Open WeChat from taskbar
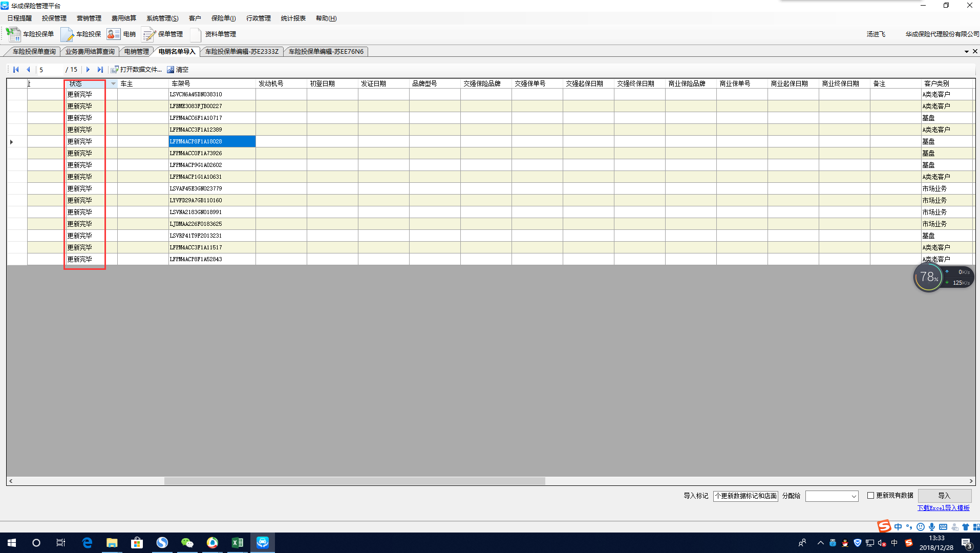The width and height of the screenshot is (980, 553). click(x=187, y=543)
